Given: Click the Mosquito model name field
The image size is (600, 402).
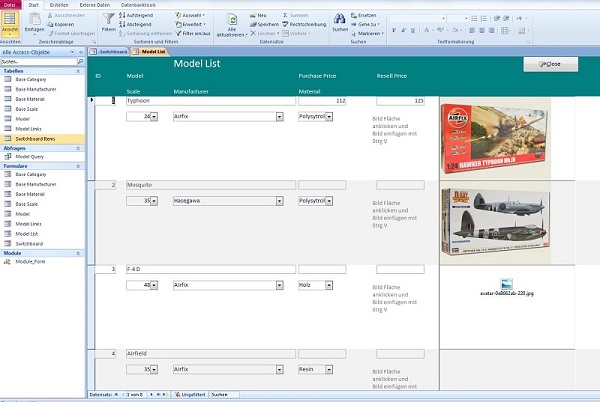Looking at the screenshot, I should [x=210, y=185].
